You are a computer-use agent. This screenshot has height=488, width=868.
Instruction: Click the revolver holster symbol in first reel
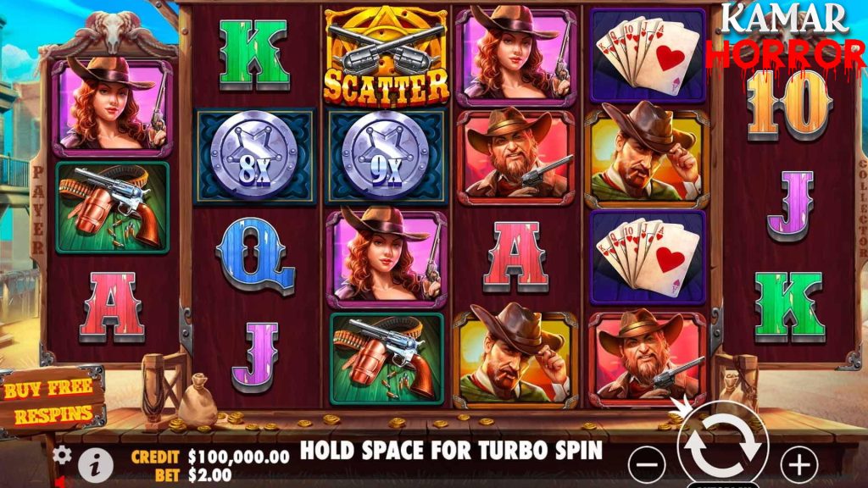[113, 208]
